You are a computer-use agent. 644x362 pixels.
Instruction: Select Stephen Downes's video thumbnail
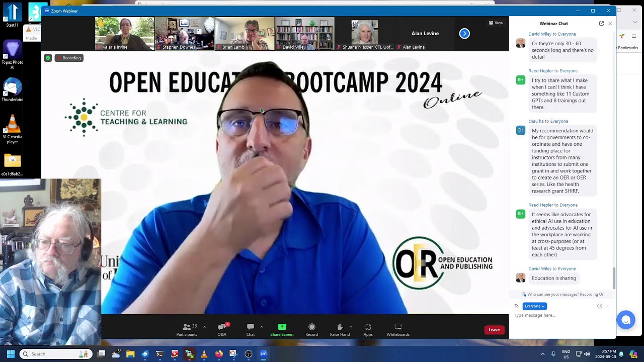tap(185, 34)
